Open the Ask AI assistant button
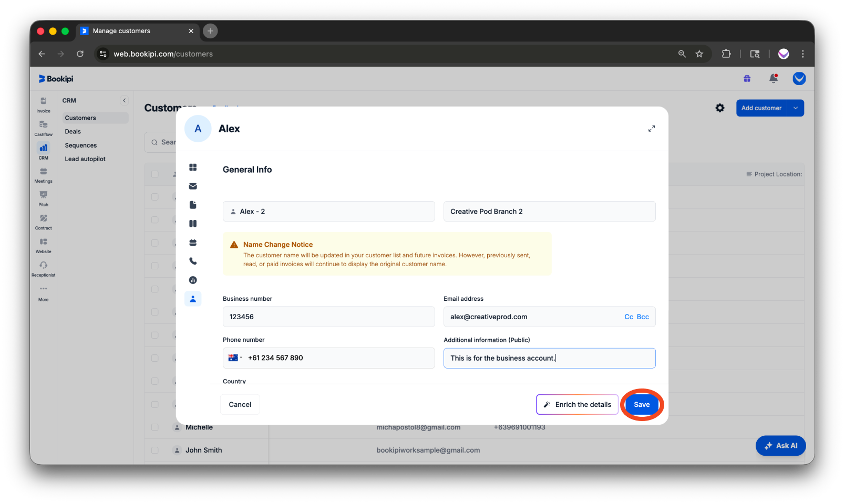This screenshot has height=504, width=845. 780,445
